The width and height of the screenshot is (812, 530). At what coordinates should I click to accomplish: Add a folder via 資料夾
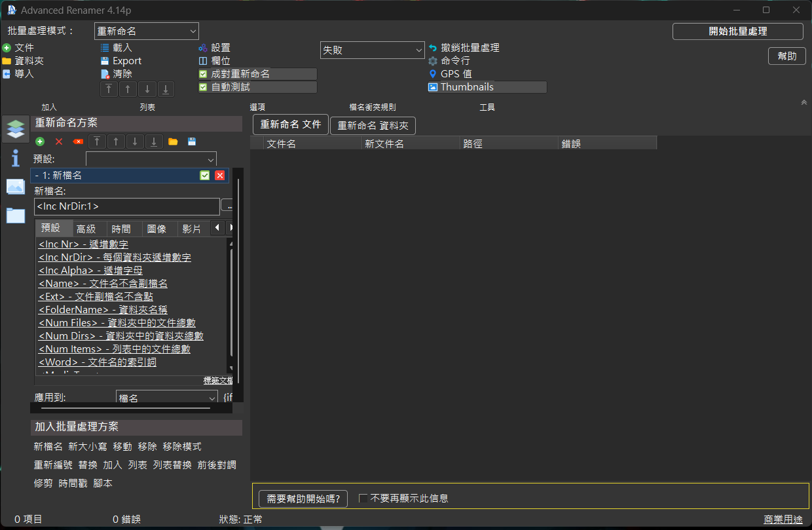click(23, 61)
